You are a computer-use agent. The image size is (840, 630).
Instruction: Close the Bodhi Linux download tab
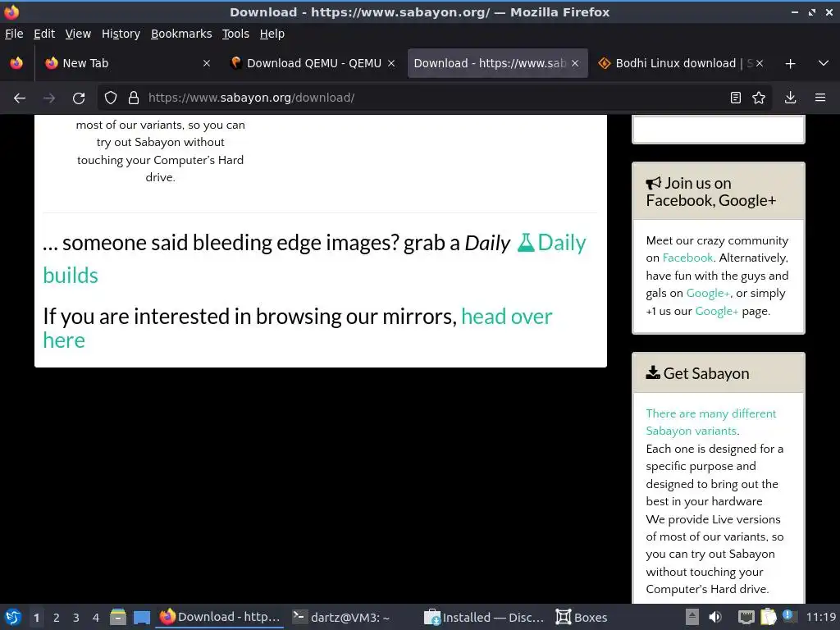coord(760,63)
